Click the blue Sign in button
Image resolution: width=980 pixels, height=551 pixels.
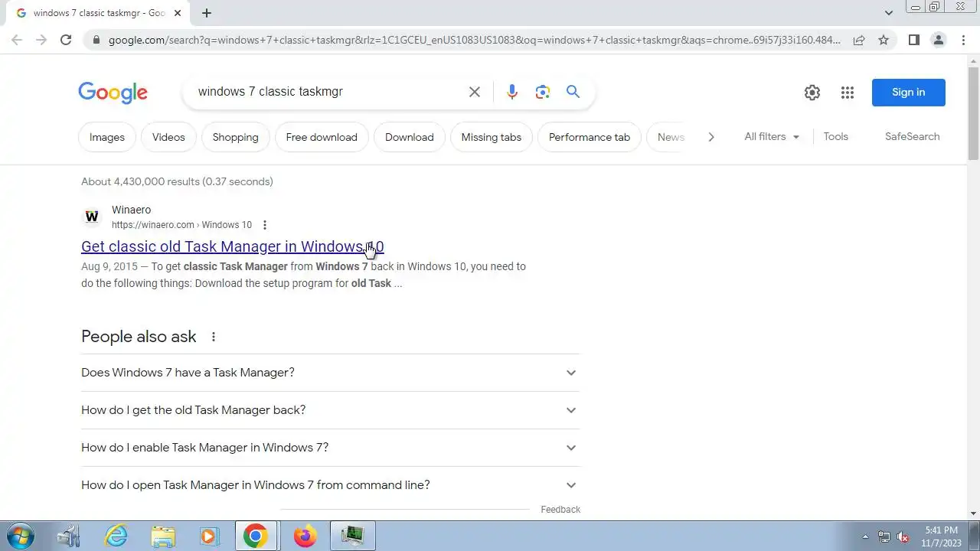[909, 93]
